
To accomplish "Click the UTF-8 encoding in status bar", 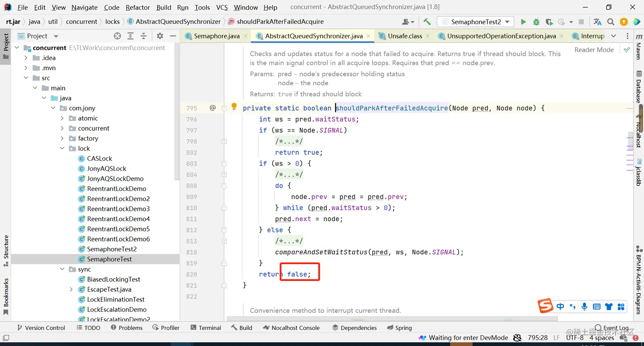I will (575, 338).
